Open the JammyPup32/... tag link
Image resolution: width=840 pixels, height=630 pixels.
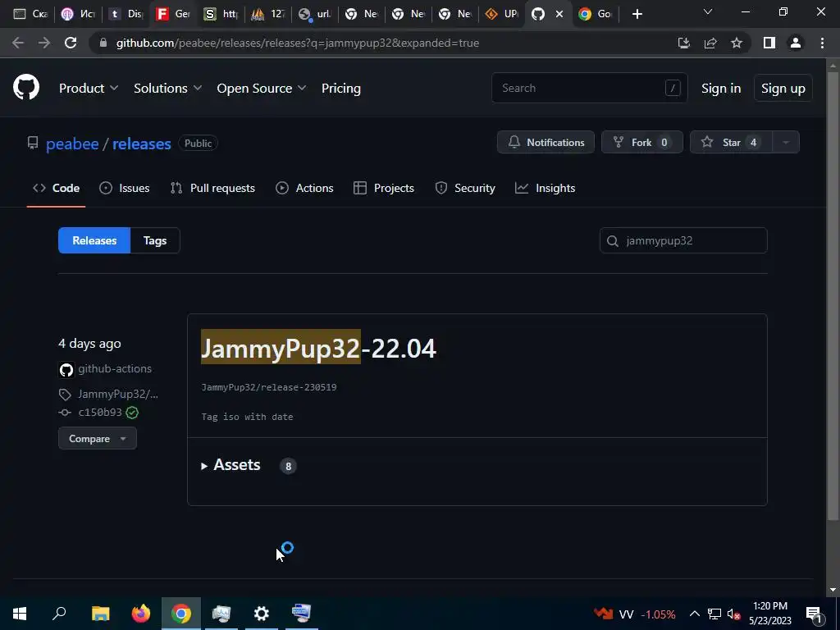(x=118, y=395)
